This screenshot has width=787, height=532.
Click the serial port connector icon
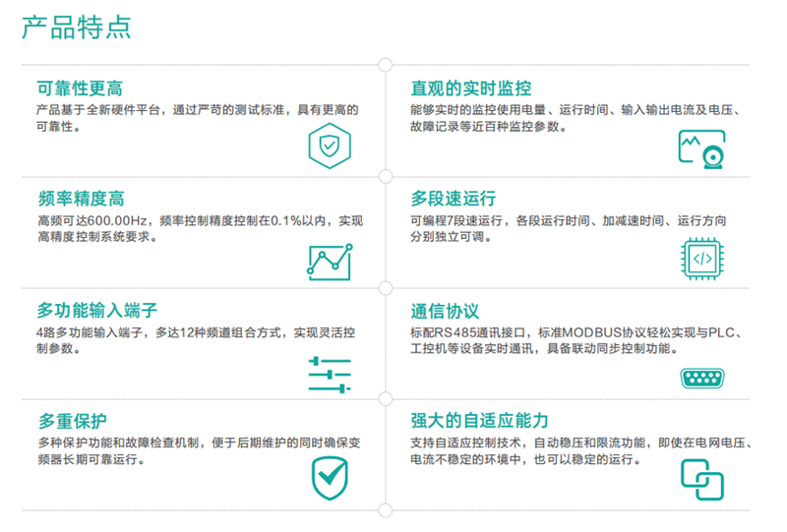701,379
